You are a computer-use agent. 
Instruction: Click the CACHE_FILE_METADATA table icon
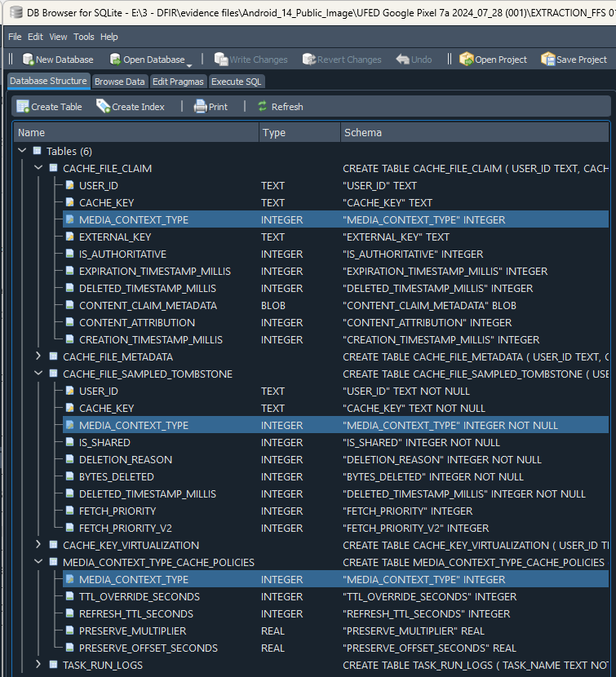53,356
